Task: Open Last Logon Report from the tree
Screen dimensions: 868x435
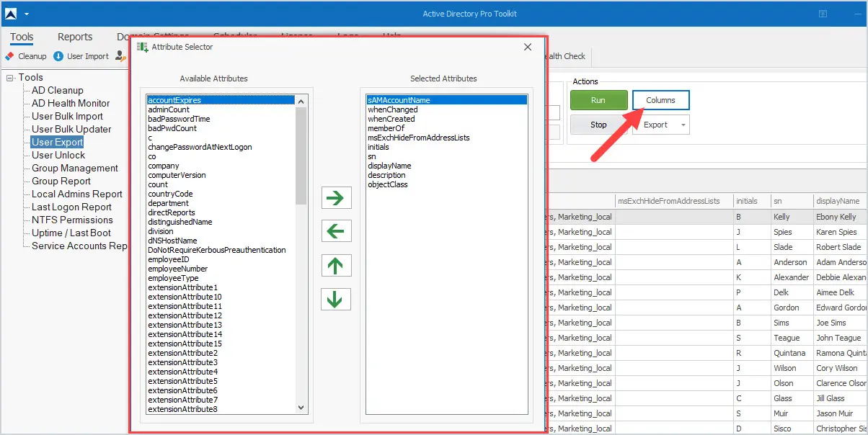Action: 71,207
